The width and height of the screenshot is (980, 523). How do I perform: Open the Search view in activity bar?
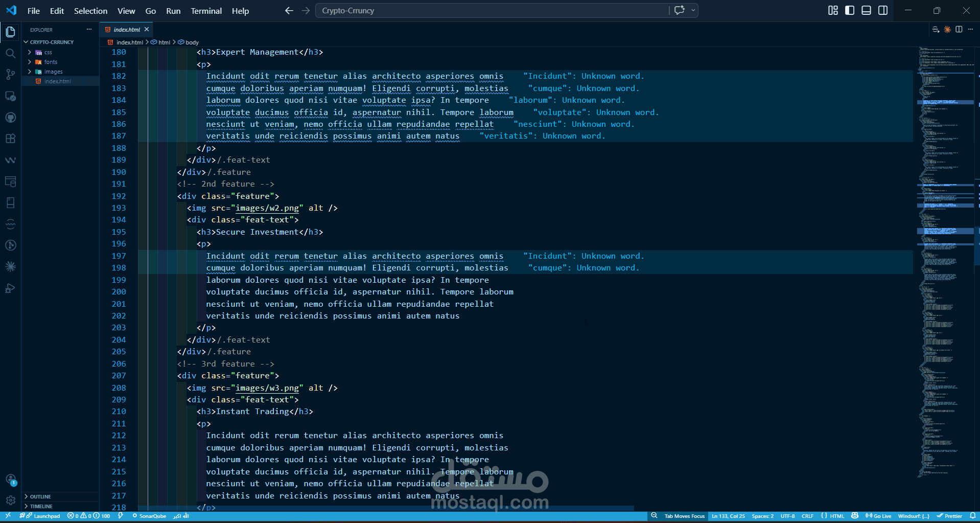tap(10, 53)
